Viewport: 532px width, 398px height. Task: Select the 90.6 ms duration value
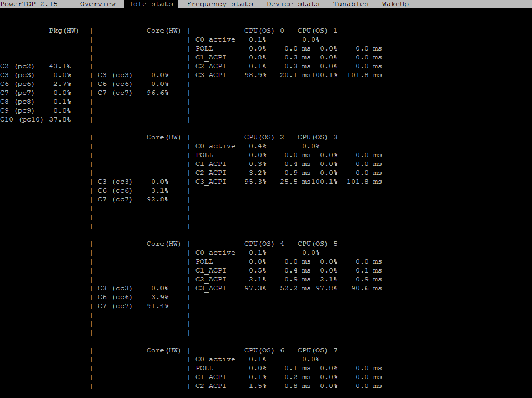tap(367, 289)
